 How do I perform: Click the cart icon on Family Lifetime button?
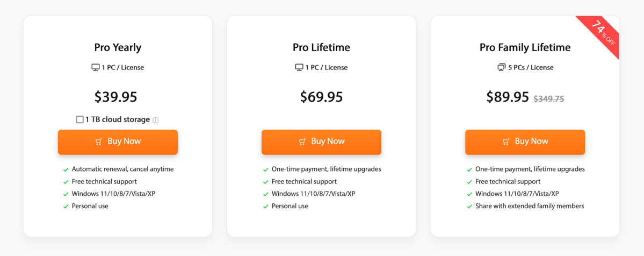coord(506,141)
